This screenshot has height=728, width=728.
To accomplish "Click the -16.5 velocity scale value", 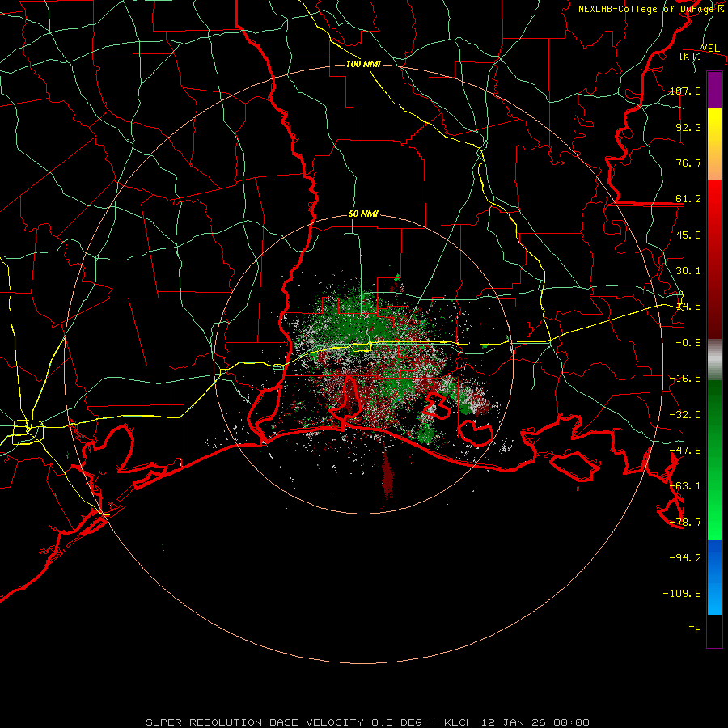I will 685,378.
